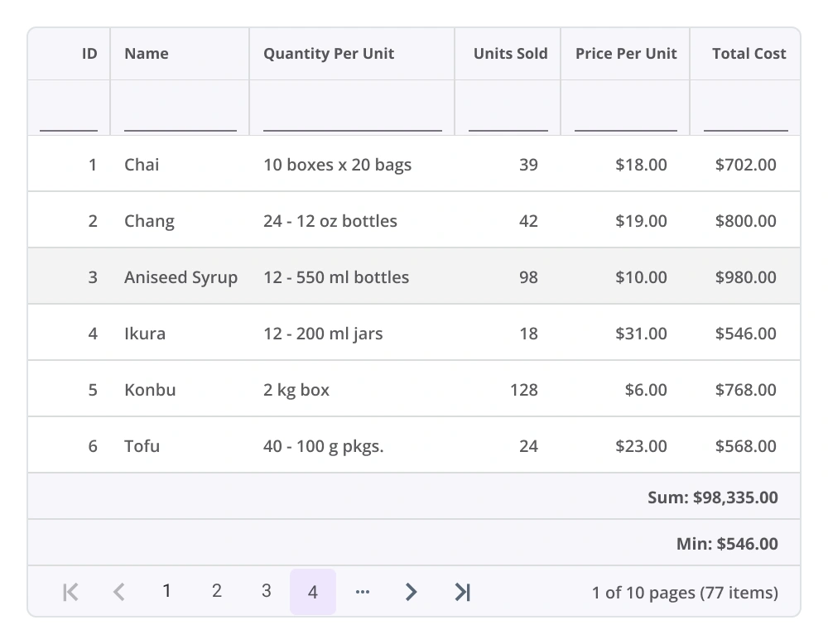Jump to the last page
The height and width of the screenshot is (644, 828).
pyautogui.click(x=462, y=592)
